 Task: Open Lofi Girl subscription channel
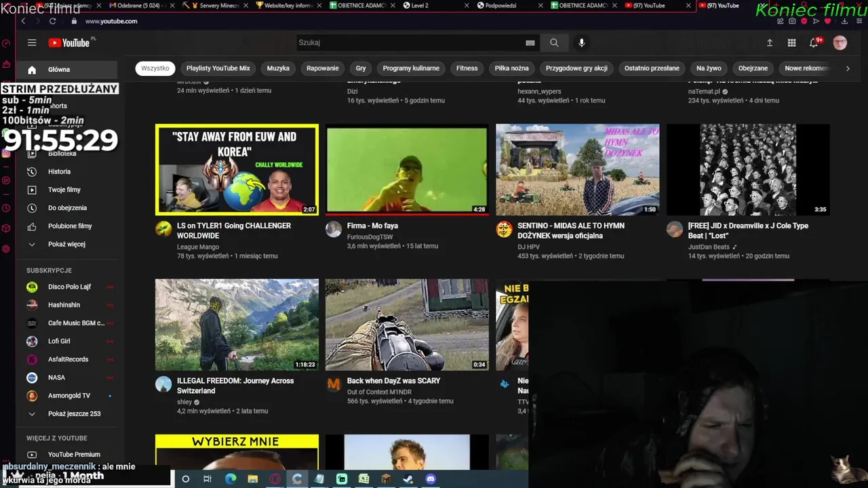coord(68,341)
